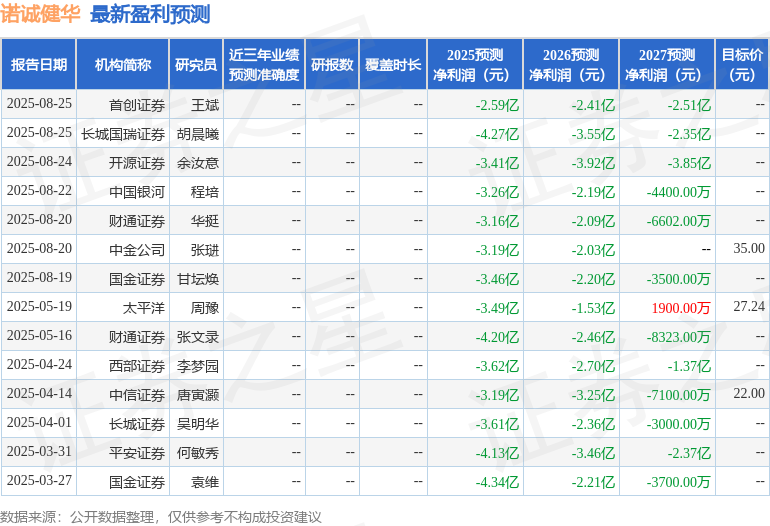Click the 2027 forecast -8323.00万
The image size is (770, 526).
(x=679, y=337)
